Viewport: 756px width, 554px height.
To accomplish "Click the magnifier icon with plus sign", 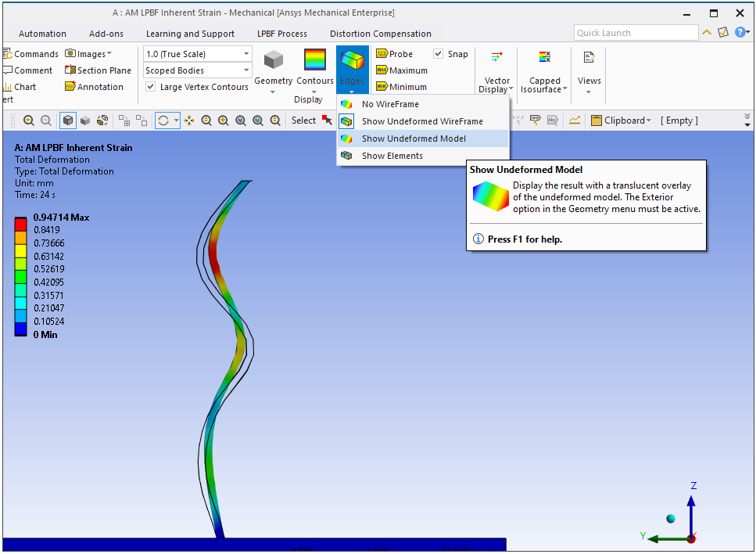I will pyautogui.click(x=224, y=121).
